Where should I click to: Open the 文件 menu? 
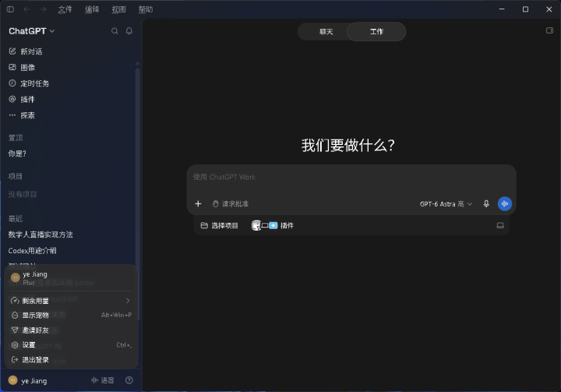tap(65, 9)
